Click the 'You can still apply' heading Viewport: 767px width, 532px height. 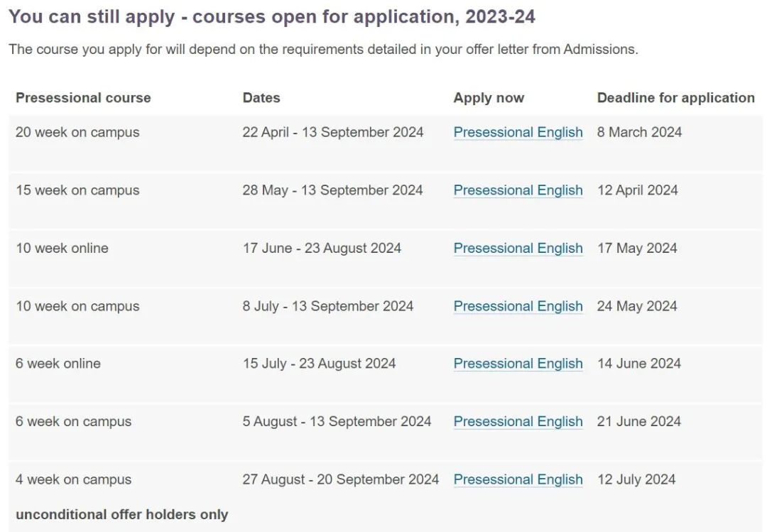pyautogui.click(x=272, y=16)
